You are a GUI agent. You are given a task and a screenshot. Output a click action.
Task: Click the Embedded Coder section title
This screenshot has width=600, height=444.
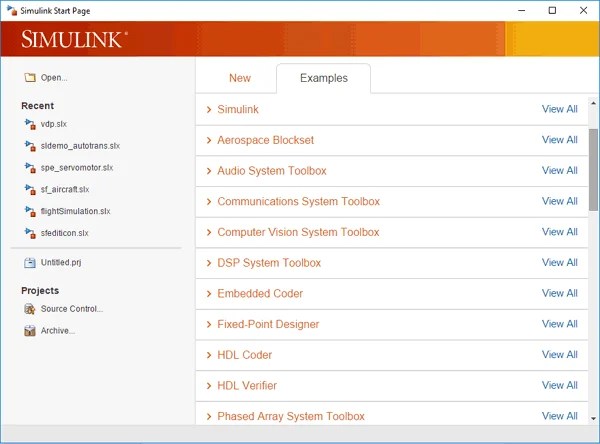(x=260, y=294)
